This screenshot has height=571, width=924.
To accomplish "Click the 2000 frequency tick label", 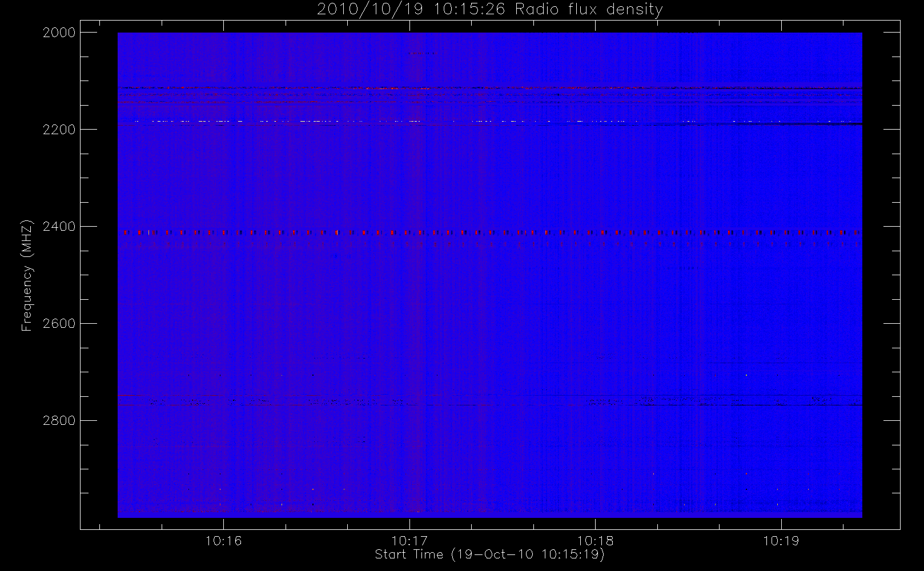I will point(59,33).
